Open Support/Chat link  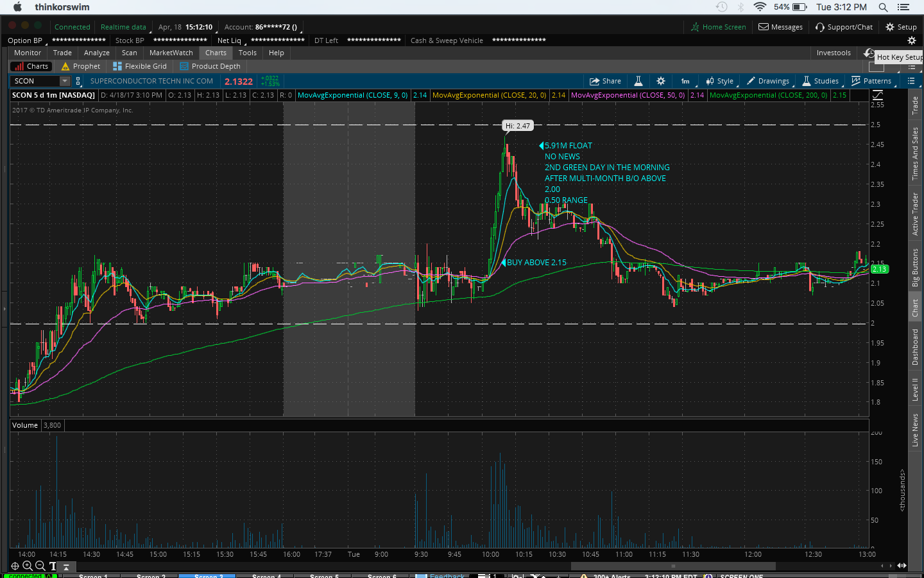click(x=844, y=27)
